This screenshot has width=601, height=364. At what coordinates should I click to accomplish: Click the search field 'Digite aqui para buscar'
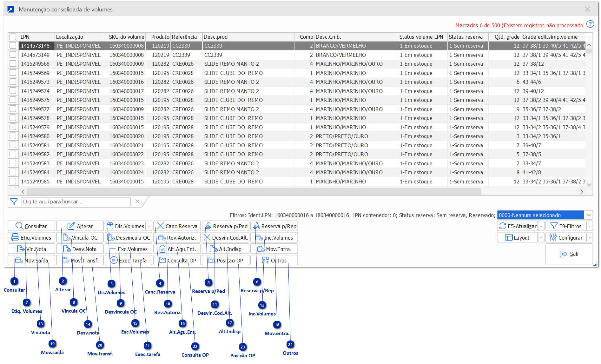tap(76, 202)
